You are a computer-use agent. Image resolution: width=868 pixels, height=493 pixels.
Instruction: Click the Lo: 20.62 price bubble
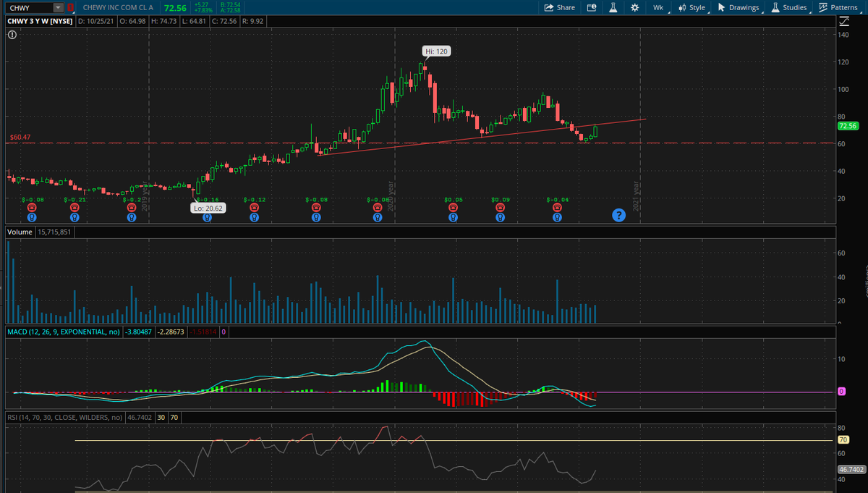[207, 207]
